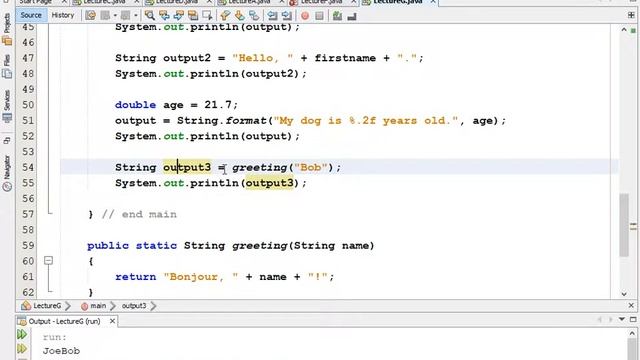Click "double age = 21.7;" code line
This screenshot has width=640, height=360.
point(176,105)
